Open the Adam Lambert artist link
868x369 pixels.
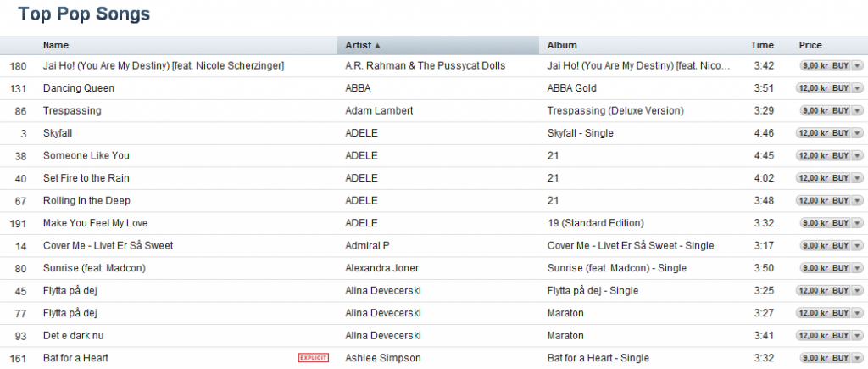(x=379, y=111)
